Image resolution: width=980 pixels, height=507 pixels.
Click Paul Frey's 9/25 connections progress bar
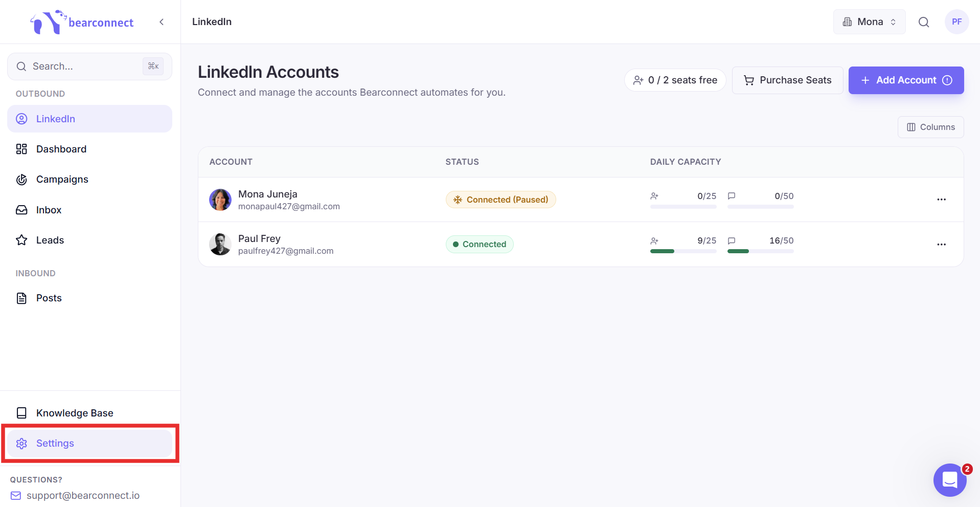(x=683, y=251)
